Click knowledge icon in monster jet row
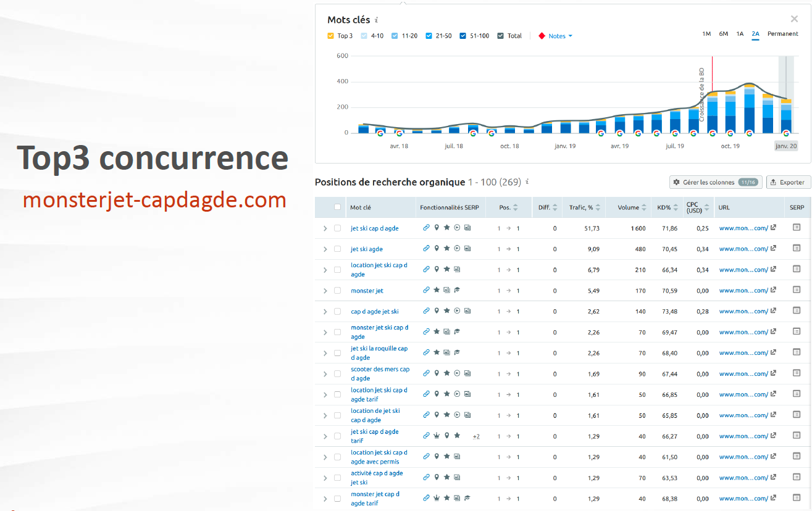The image size is (812, 511). tap(457, 290)
